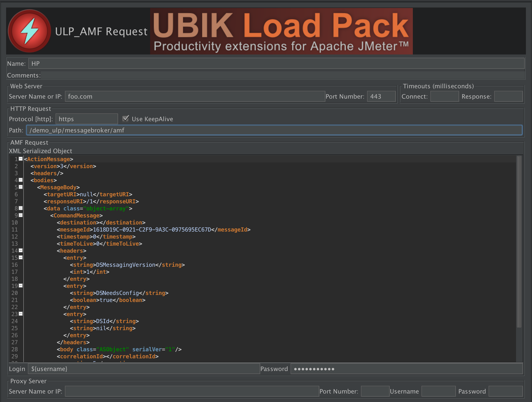532x402 pixels.
Task: Collapse the bodies fold on line 4
Action: pos(21,180)
